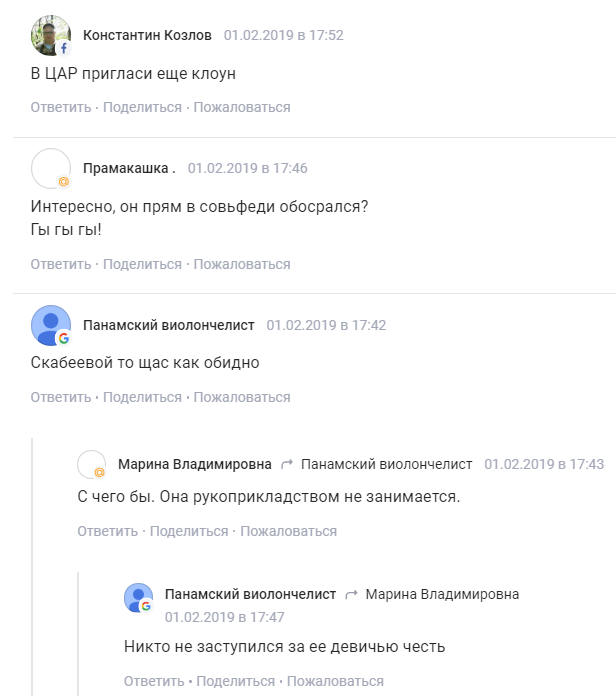Screen dimensions: 616x696
Task: Click Марина Владимировна's reply avatar
Action: click(91, 464)
